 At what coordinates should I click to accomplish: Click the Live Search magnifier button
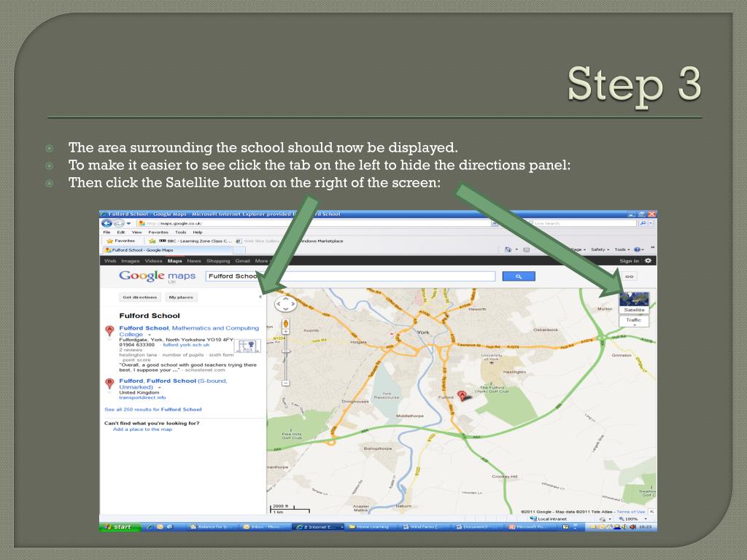click(x=643, y=223)
